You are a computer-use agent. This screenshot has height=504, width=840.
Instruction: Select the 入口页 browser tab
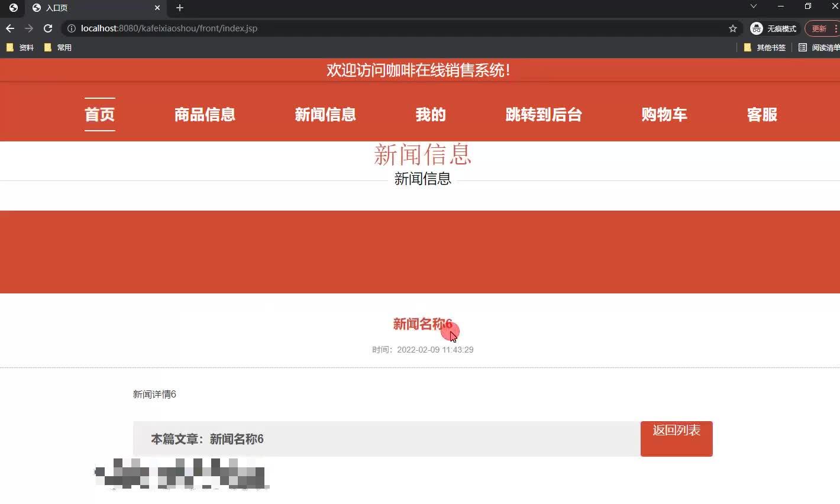[x=95, y=8]
